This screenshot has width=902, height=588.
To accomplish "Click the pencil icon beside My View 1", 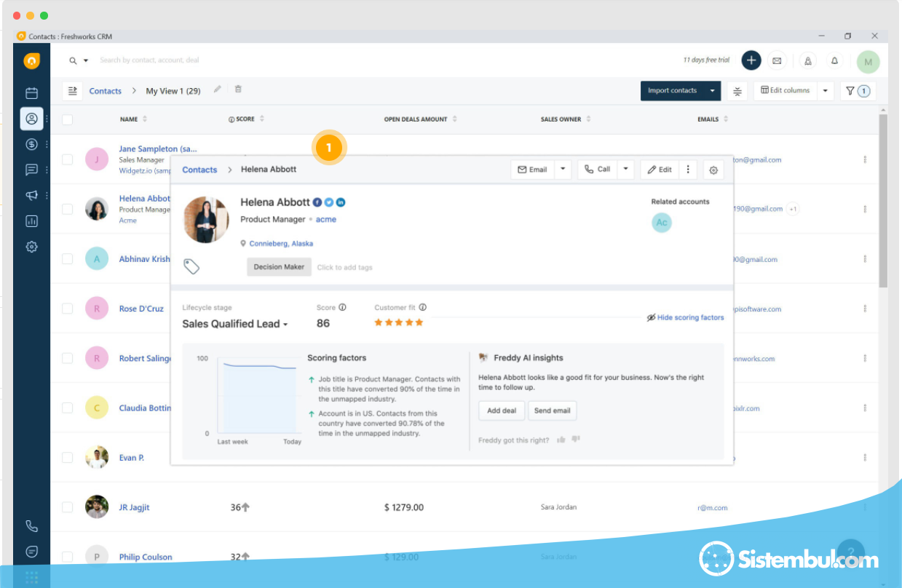I will (x=217, y=90).
